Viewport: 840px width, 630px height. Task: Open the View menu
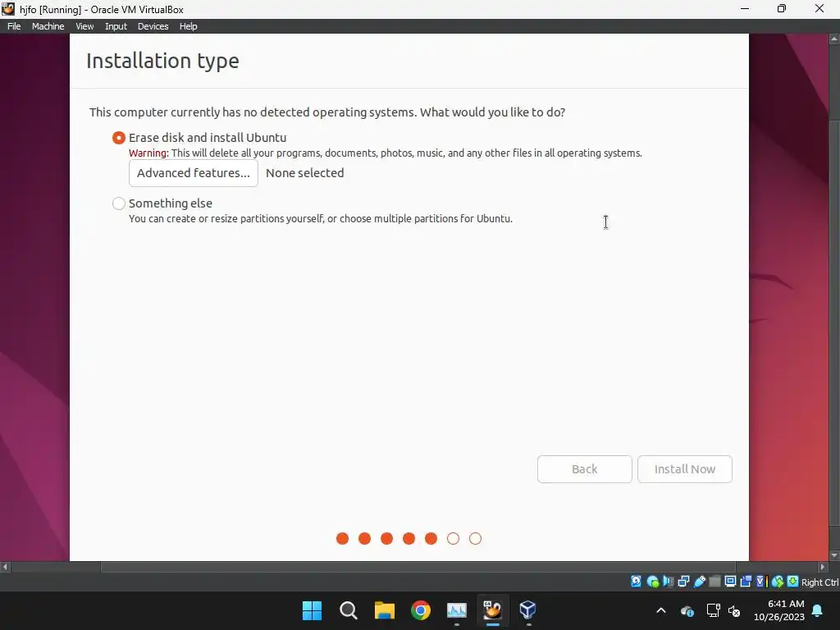pyautogui.click(x=84, y=26)
